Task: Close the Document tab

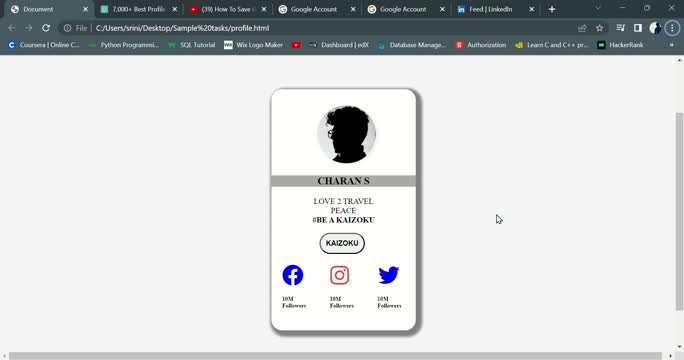Action: [85, 9]
